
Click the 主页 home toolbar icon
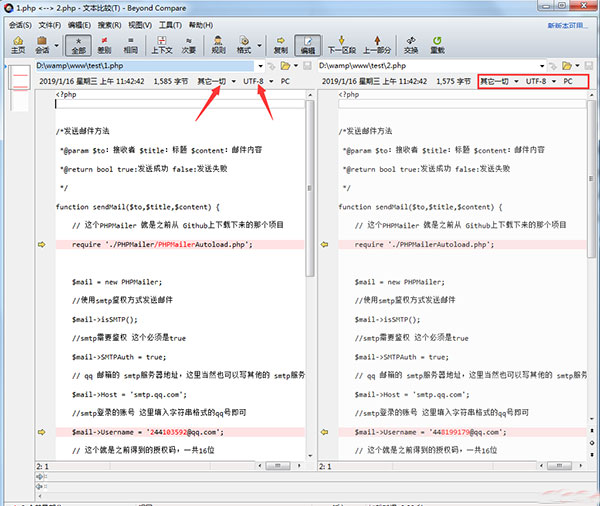[x=18, y=45]
